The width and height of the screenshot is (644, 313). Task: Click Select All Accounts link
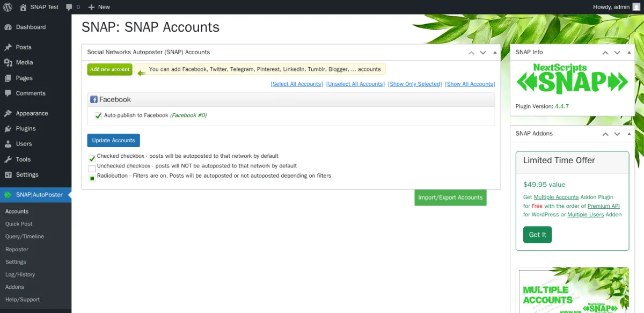(297, 84)
